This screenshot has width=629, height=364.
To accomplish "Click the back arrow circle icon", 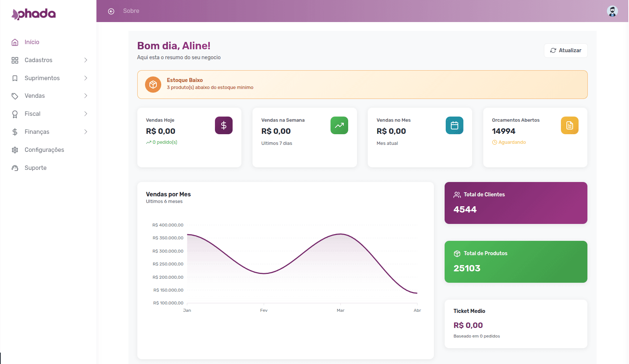I will pyautogui.click(x=111, y=11).
